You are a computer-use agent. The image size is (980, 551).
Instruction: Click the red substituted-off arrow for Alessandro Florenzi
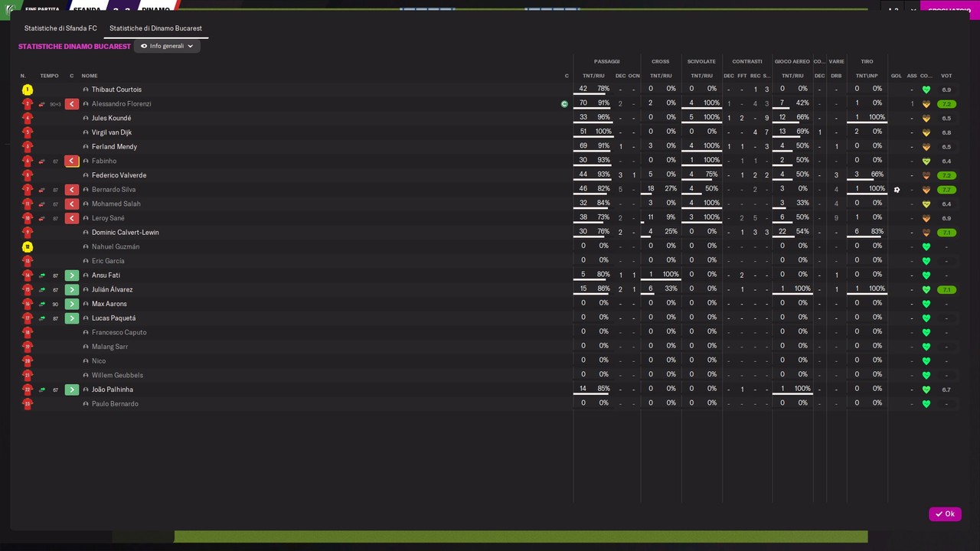(71, 104)
